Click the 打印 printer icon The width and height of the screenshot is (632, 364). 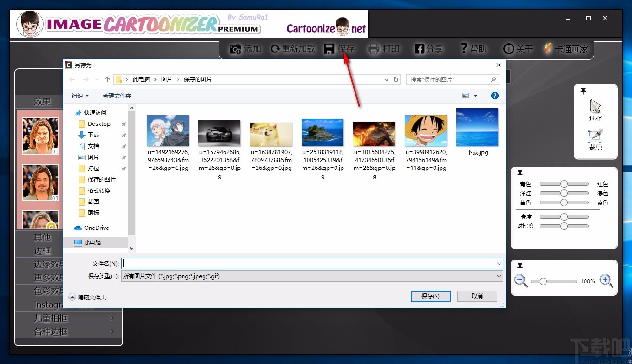374,49
